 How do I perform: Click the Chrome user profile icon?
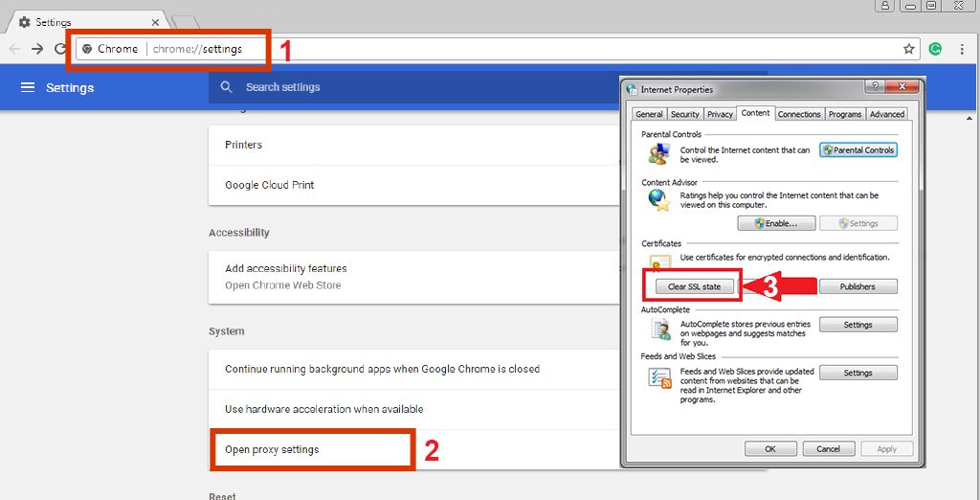[885, 6]
